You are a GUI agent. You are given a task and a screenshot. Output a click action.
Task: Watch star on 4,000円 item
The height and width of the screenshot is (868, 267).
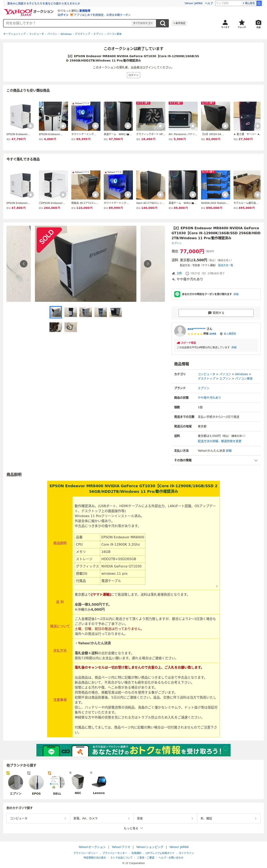(x=63, y=126)
